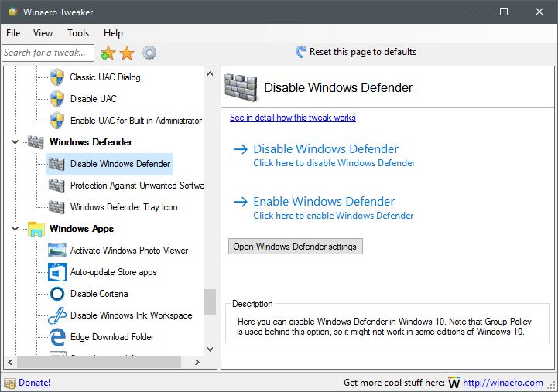
Task: Click the arrow icon beside Enable Windows Defender action
Action: click(241, 202)
